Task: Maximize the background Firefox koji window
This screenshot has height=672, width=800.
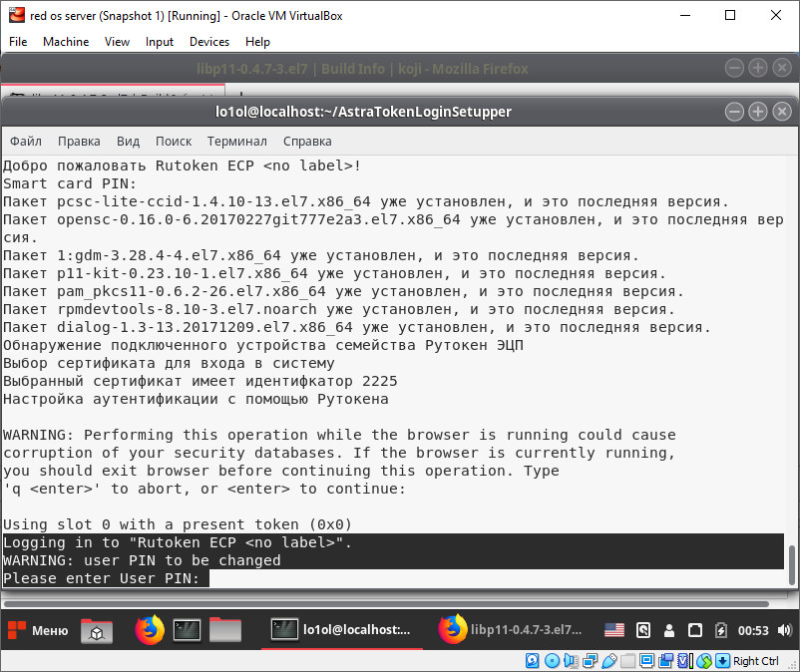Action: pos(758,68)
